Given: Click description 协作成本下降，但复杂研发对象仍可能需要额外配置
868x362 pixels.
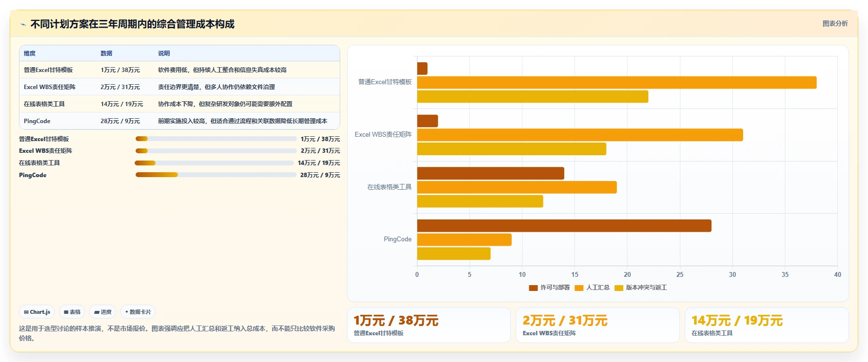Looking at the screenshot, I should click(225, 104).
